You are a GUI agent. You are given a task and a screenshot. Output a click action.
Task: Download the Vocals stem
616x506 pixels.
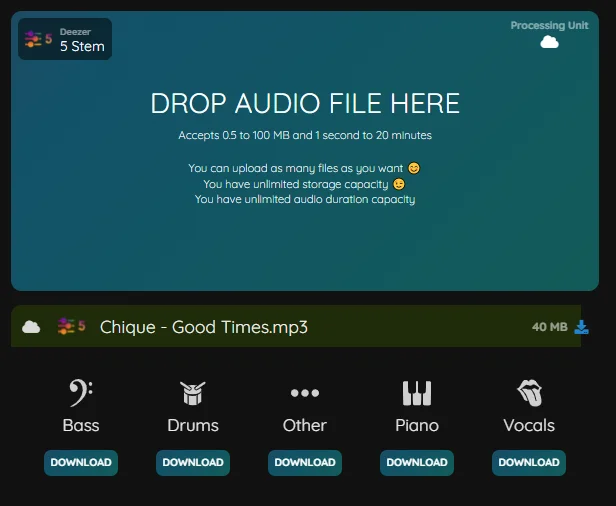click(x=529, y=462)
